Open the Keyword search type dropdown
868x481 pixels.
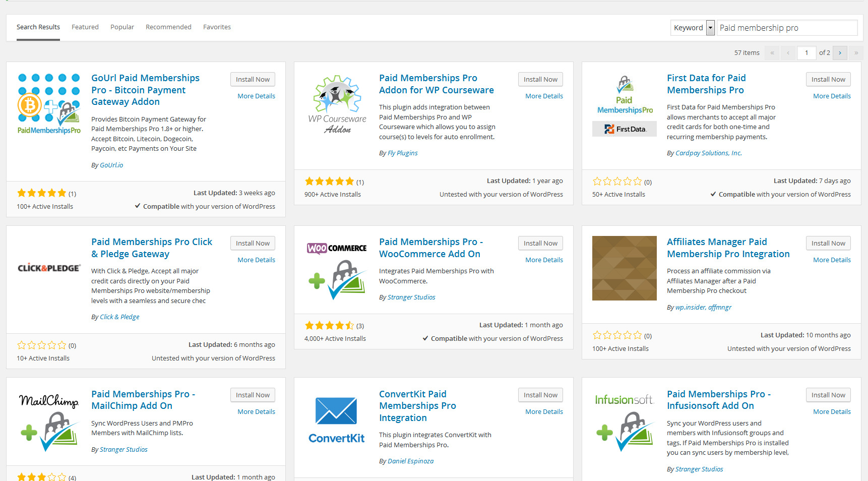[x=693, y=28]
